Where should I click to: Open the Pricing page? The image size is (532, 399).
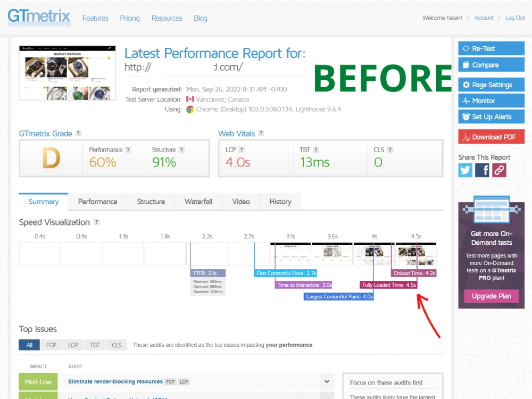(130, 18)
